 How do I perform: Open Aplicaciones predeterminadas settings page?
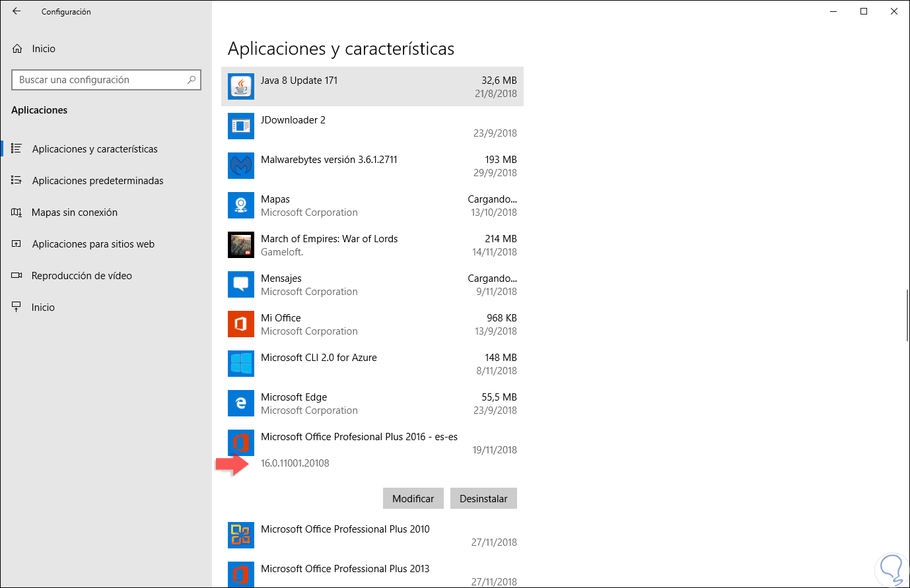[98, 181]
